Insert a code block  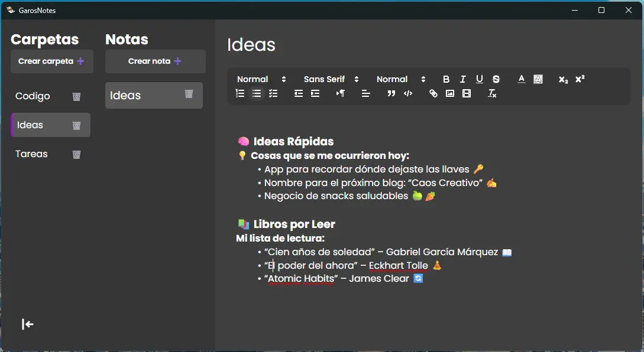tap(408, 93)
